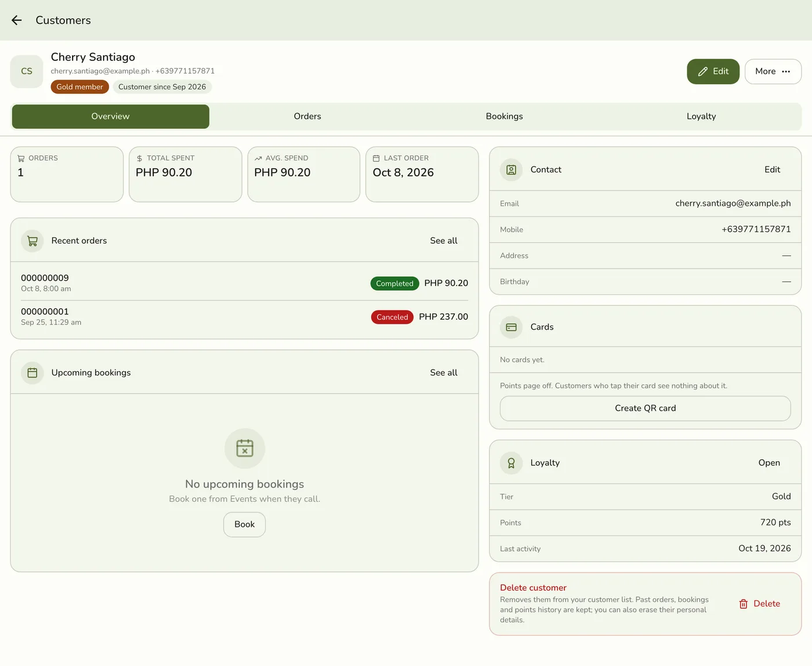Image resolution: width=812 pixels, height=666 pixels.
Task: Click the Contact card person icon
Action: (x=511, y=170)
